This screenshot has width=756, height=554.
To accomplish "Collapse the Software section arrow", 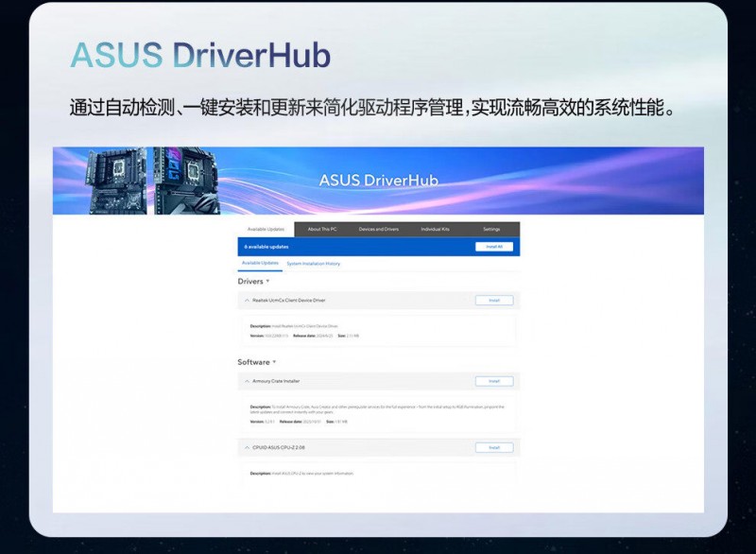I will 274,362.
